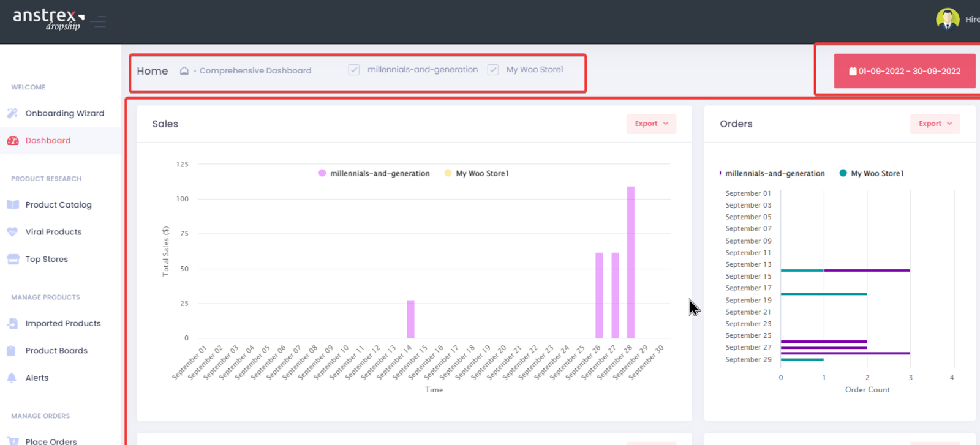Screen dimensions: 980x445
Task: Click the September 26 sales bar
Action: [599, 295]
